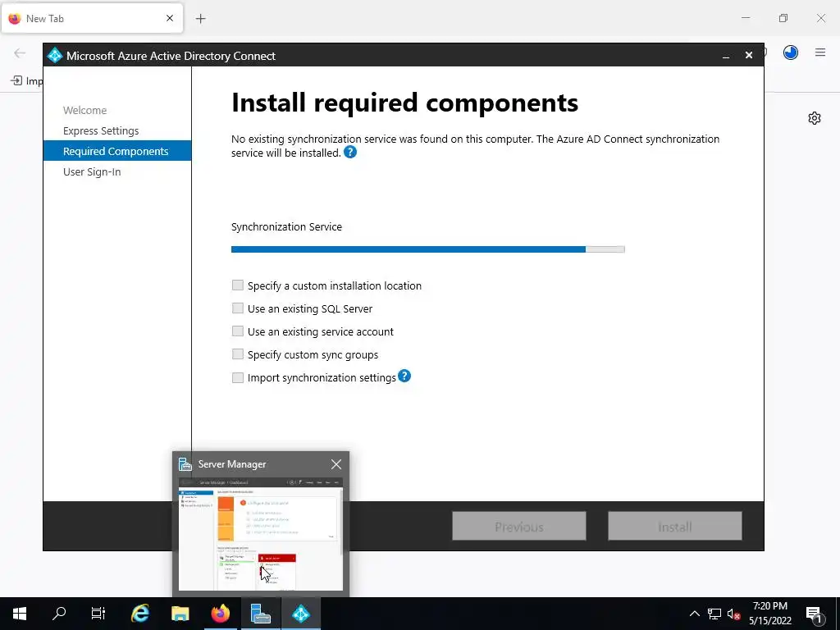Open the Firefox account icon
Viewport: 840px width, 630px height.
click(x=790, y=52)
